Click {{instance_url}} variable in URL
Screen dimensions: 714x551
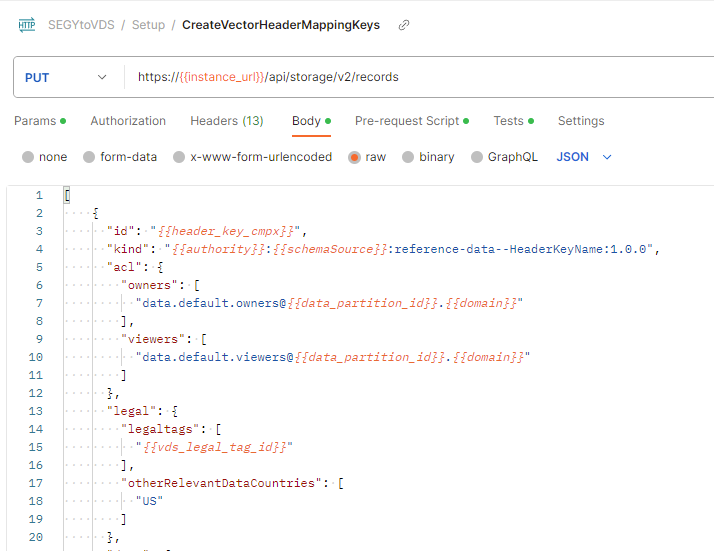point(222,77)
